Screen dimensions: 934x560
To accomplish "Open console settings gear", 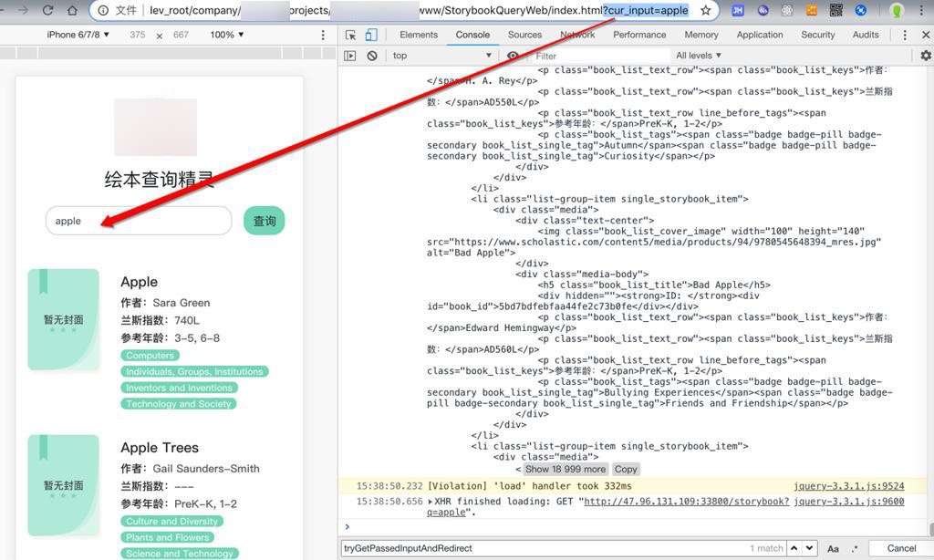I will pos(925,56).
